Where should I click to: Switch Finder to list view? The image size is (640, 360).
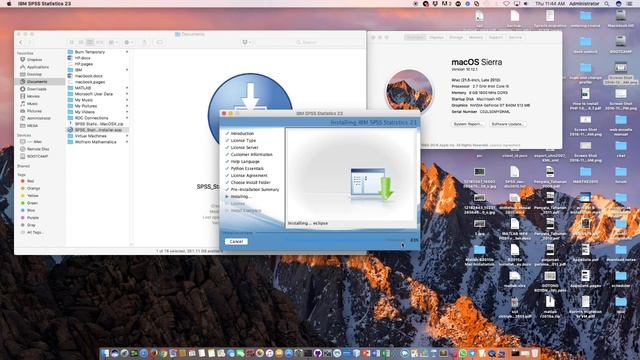tap(81, 42)
